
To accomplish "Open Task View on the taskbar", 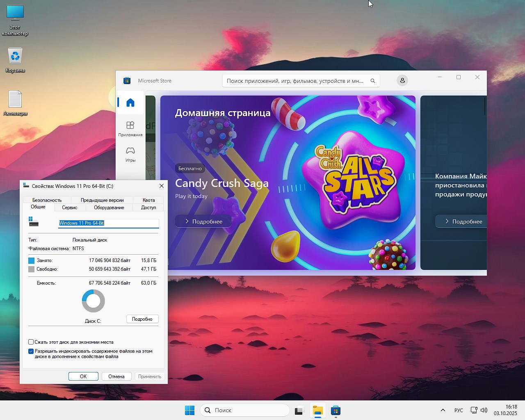I will click(x=299, y=410).
